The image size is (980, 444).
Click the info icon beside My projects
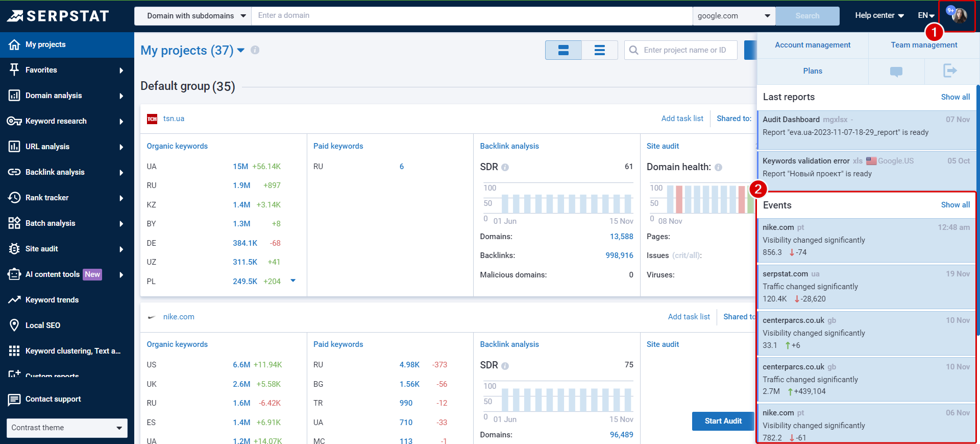[255, 50]
